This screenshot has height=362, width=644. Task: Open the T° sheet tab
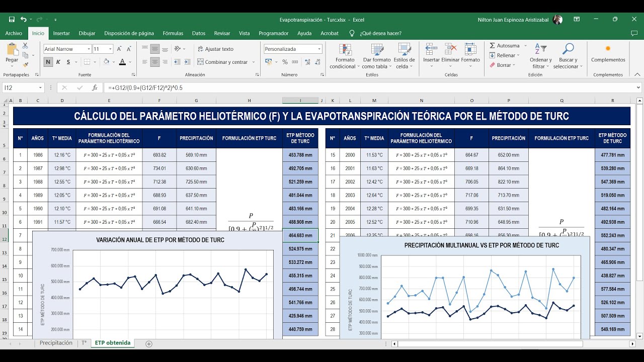(84, 343)
